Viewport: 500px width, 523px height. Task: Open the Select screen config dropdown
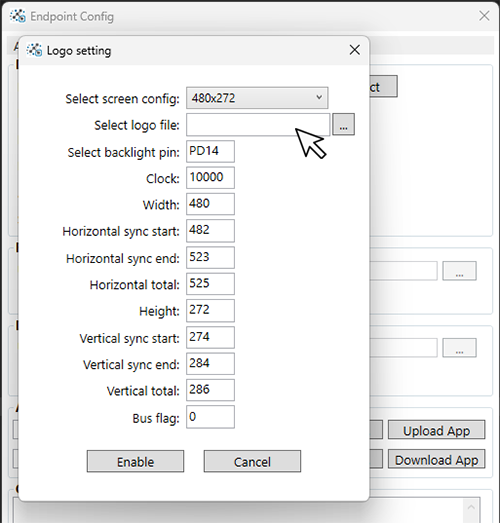pyautogui.click(x=257, y=98)
